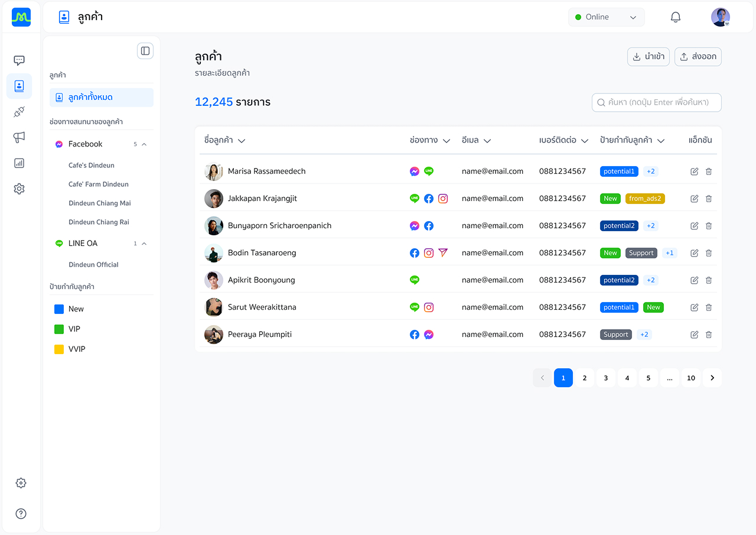Edit Apikrit Boonyoung's record
Viewport: 756px width, 535px height.
695,280
